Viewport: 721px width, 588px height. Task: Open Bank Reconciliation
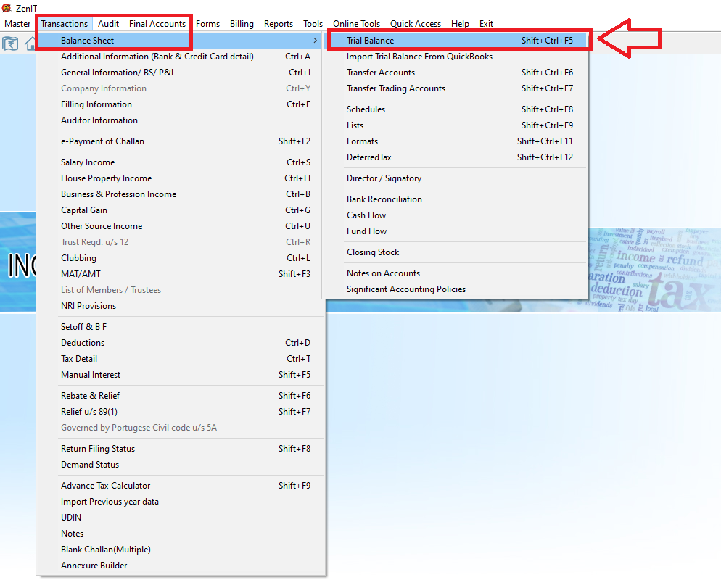[456, 199]
